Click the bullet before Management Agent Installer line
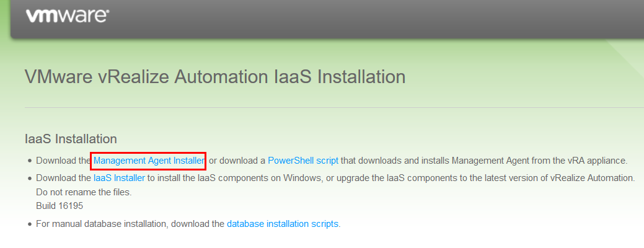This screenshot has width=644, height=248. click(30, 161)
